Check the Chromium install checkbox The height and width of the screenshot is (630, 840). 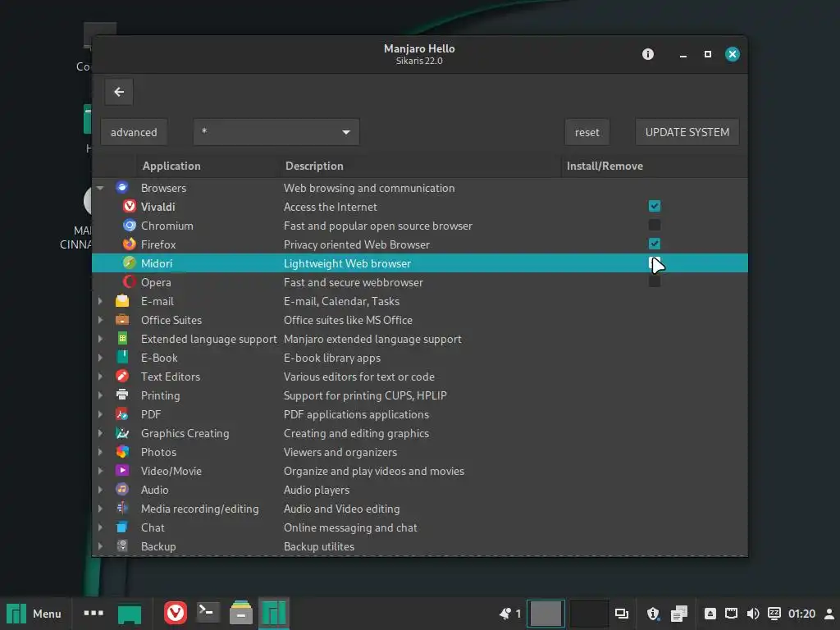(654, 225)
